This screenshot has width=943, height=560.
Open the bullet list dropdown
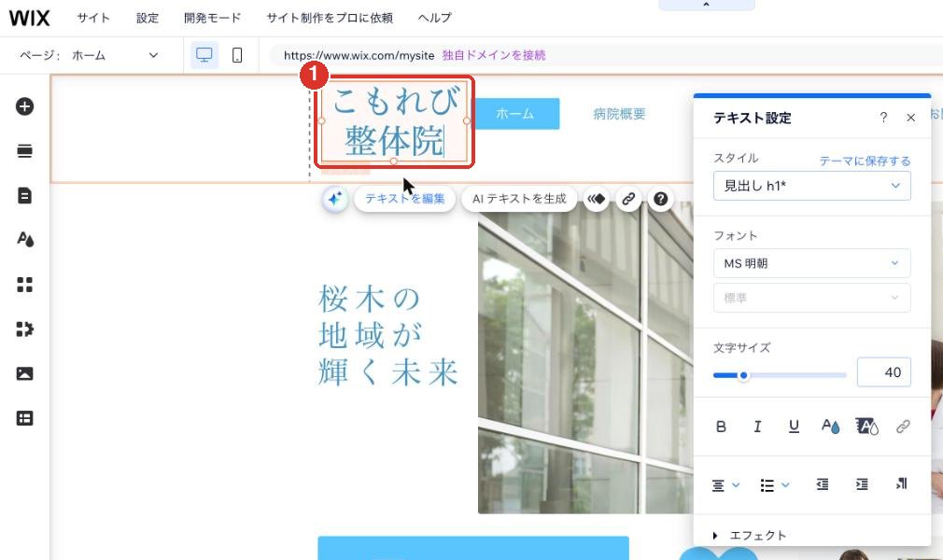(774, 484)
